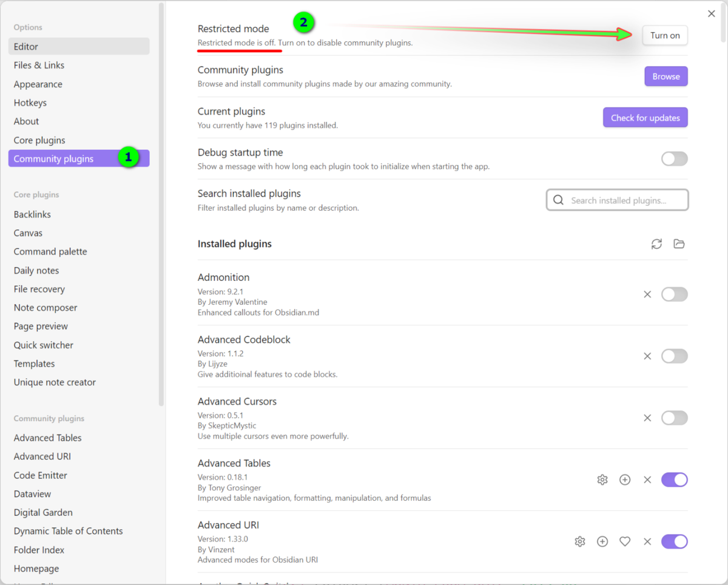The height and width of the screenshot is (585, 728).
Task: Open Canvas plugin settings
Action: pyautogui.click(x=79, y=233)
